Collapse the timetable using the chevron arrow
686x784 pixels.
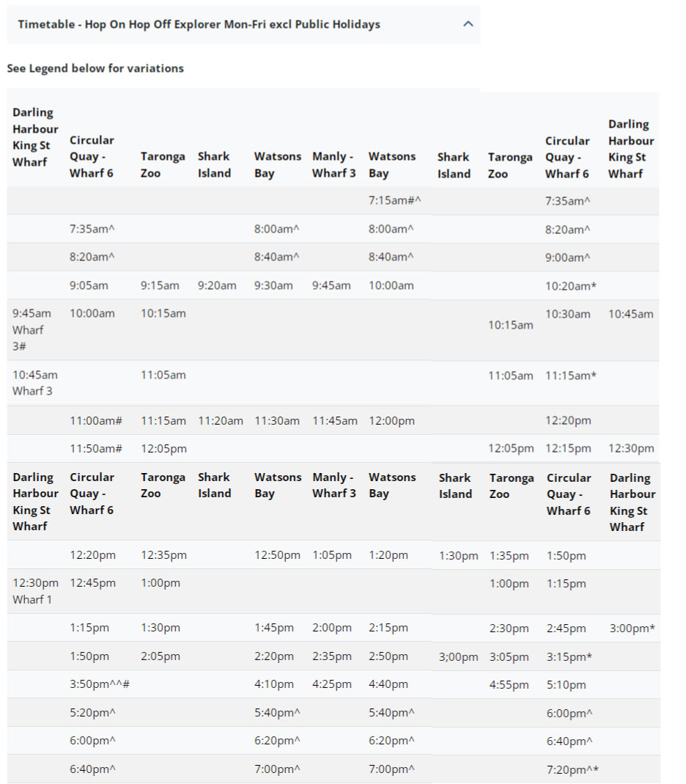pyautogui.click(x=468, y=24)
